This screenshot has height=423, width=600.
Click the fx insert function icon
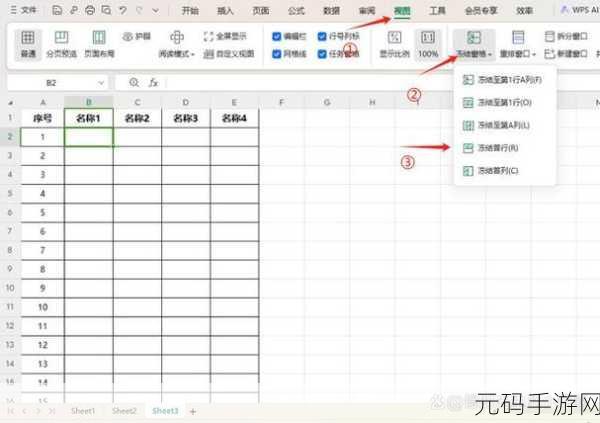coord(153,82)
